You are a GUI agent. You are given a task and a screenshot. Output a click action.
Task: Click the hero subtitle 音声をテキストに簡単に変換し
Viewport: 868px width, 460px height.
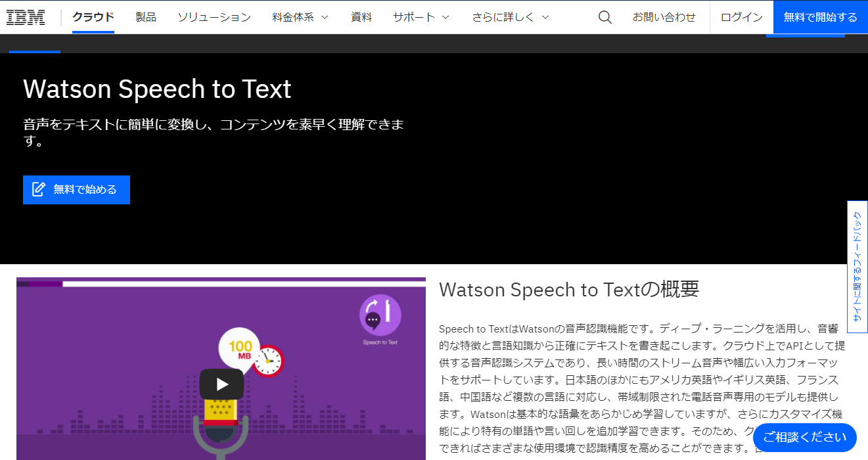(214, 133)
